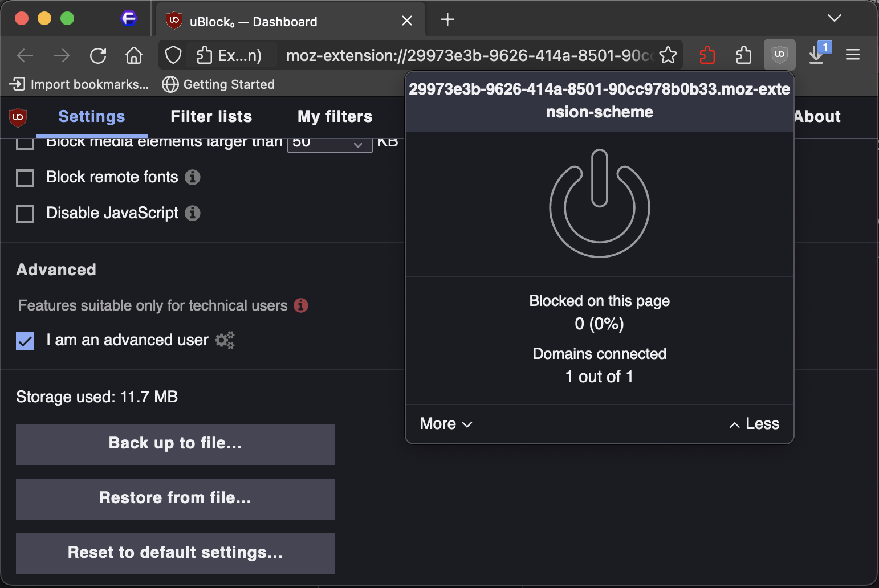Open the downloads panel arrow icon
The height and width of the screenshot is (588, 879).
point(817,55)
